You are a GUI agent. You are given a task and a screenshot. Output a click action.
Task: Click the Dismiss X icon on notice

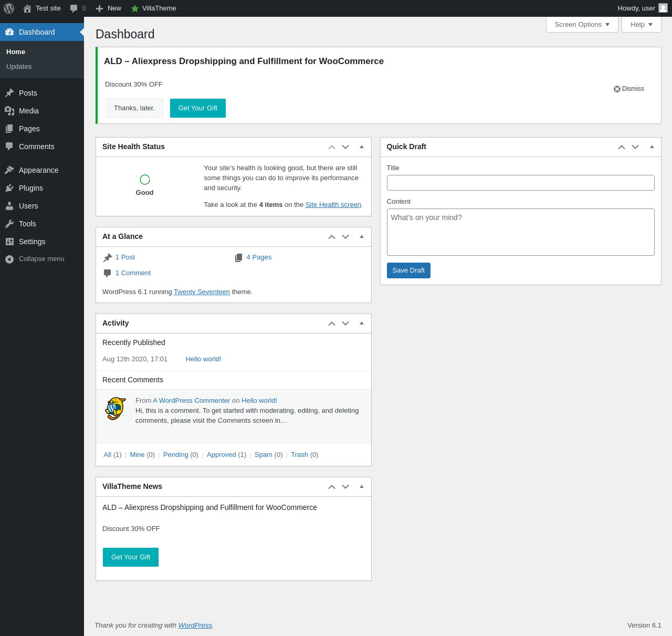[x=617, y=89]
